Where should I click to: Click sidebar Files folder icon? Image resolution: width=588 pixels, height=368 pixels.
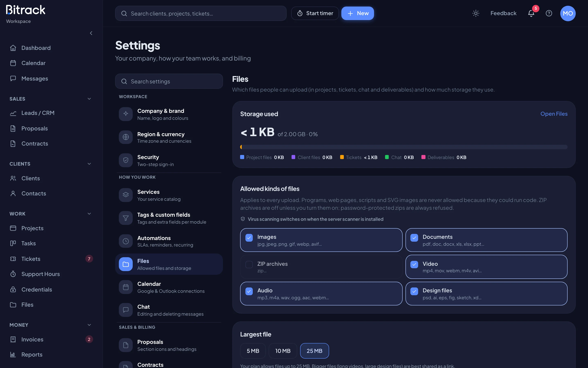13,305
